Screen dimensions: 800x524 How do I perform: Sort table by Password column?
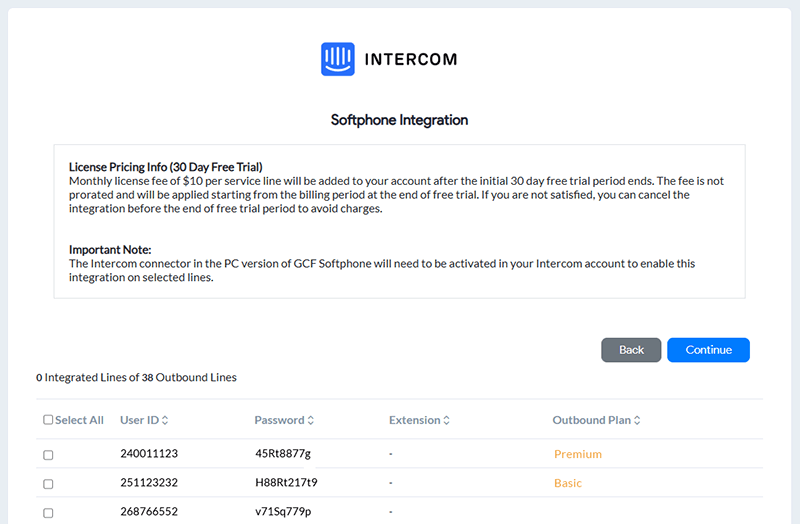tap(284, 420)
